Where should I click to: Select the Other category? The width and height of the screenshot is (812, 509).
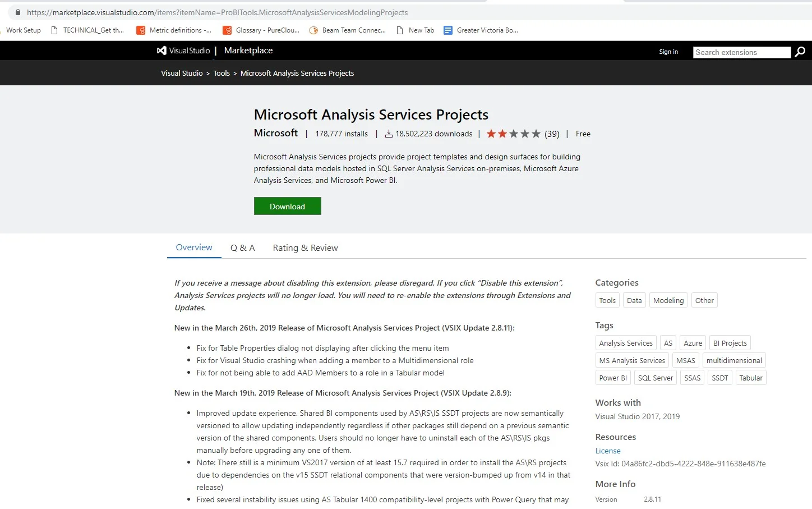pos(704,300)
